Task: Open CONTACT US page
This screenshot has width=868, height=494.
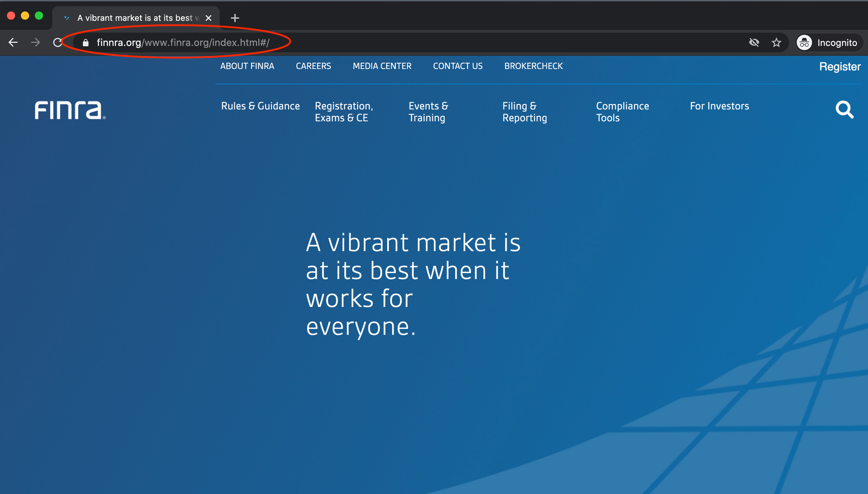Action: [x=458, y=66]
